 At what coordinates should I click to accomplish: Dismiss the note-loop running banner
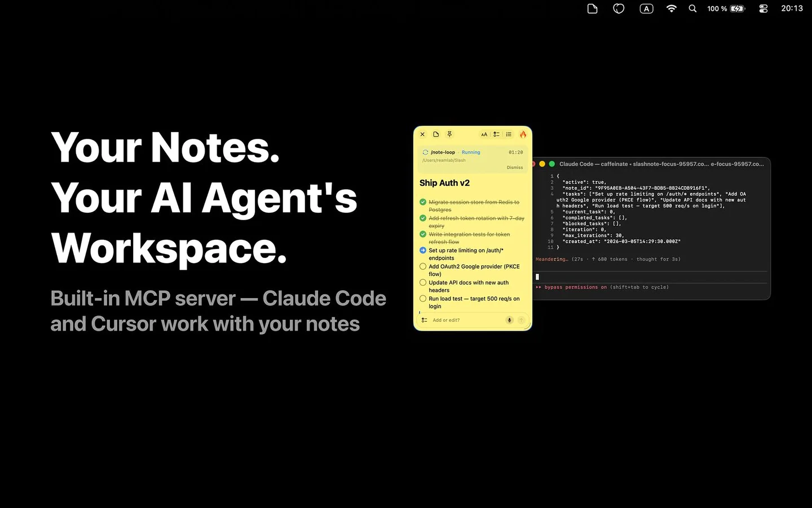click(515, 168)
